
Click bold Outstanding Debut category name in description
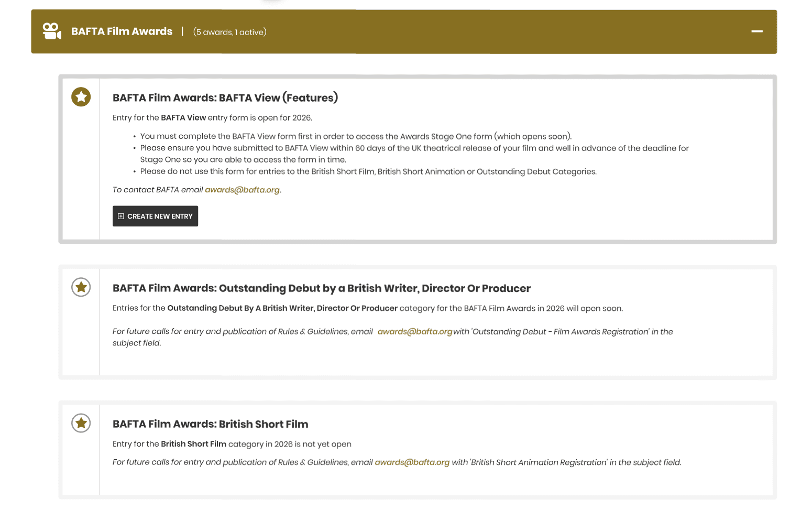pyautogui.click(x=282, y=308)
